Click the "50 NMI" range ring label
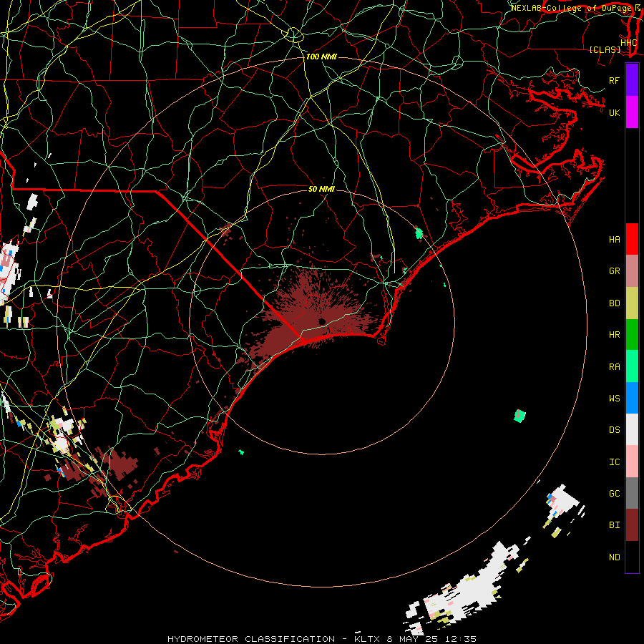 (321, 189)
